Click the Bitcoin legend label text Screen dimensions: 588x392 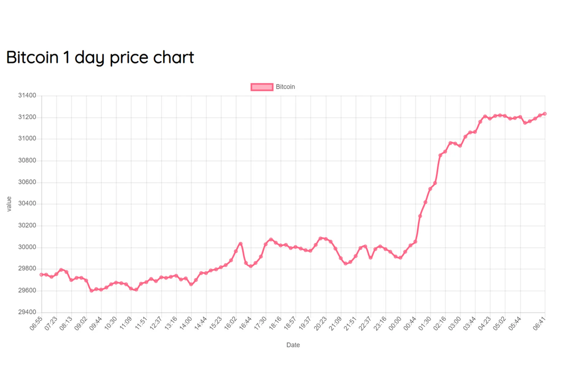(285, 87)
